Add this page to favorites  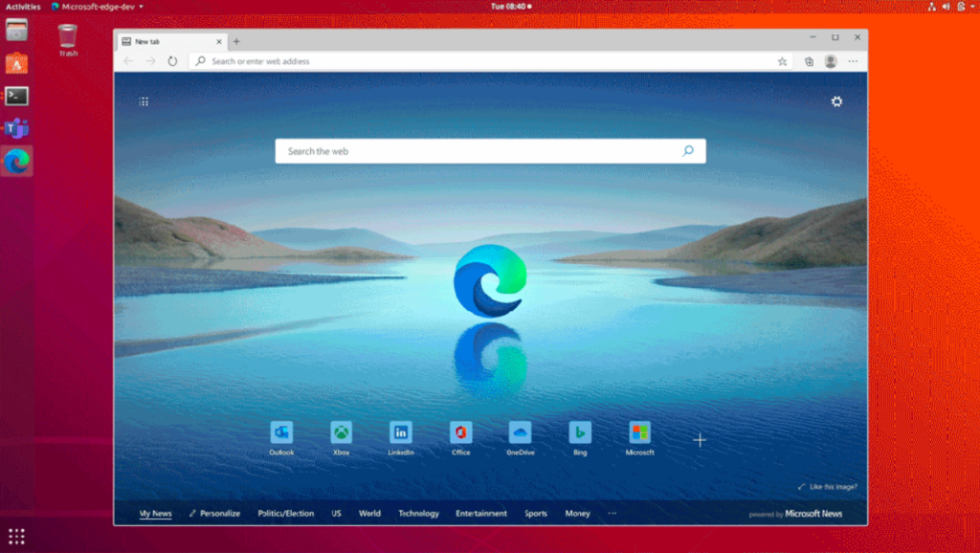[x=782, y=61]
